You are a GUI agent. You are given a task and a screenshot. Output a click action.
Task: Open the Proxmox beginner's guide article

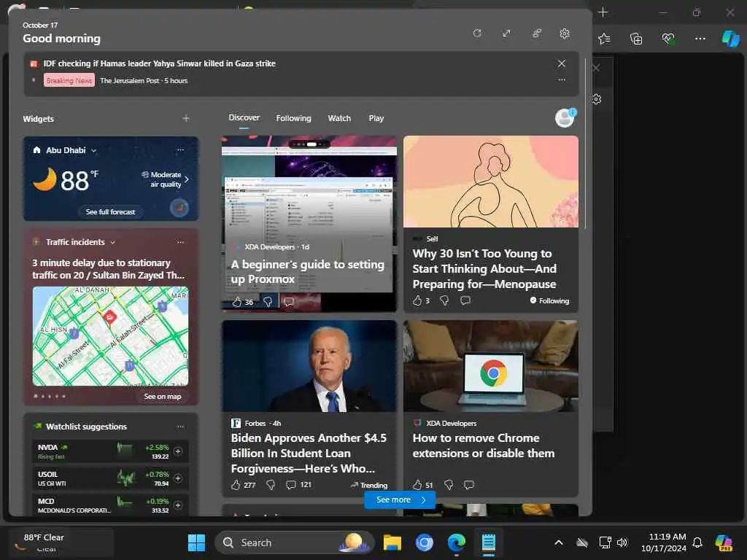point(307,271)
